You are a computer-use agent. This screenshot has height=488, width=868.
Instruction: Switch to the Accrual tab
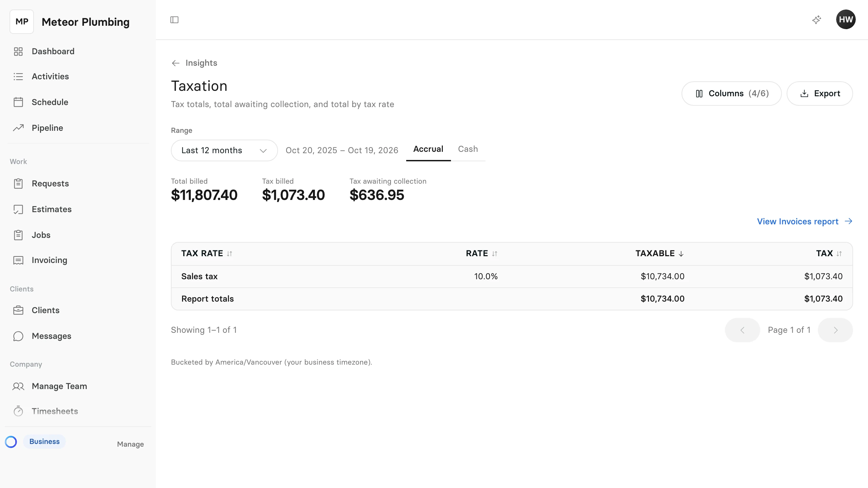428,149
